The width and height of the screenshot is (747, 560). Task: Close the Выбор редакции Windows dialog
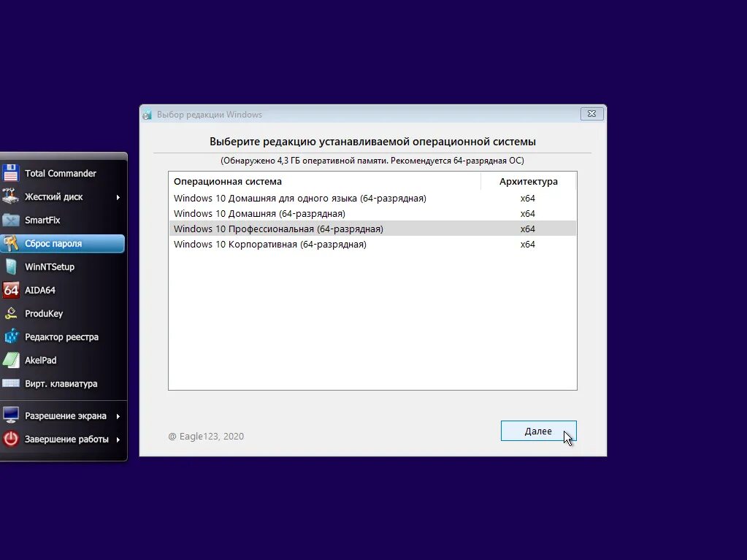coord(591,114)
